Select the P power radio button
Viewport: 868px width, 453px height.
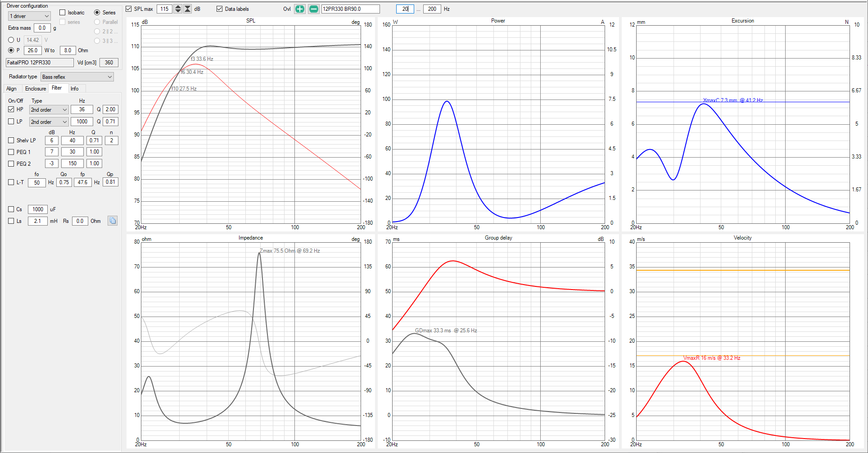[x=11, y=50]
